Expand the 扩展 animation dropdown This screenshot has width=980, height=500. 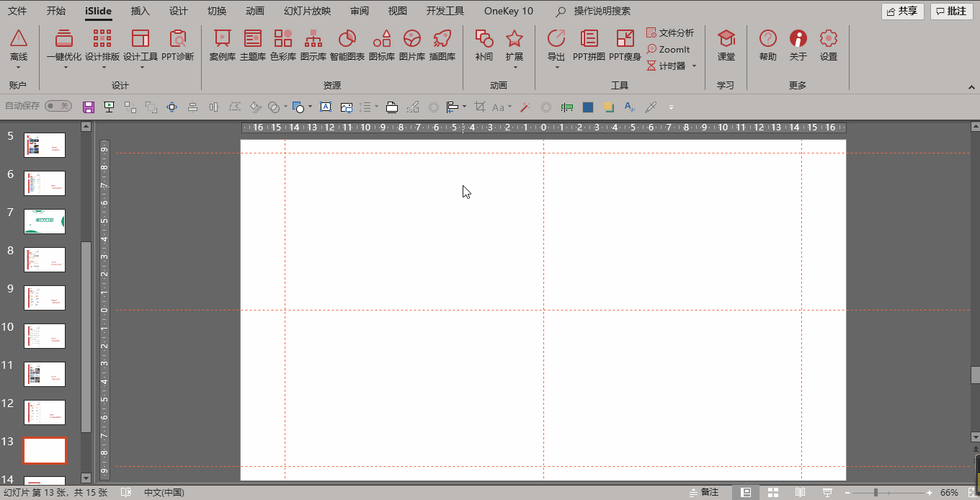pos(514,68)
